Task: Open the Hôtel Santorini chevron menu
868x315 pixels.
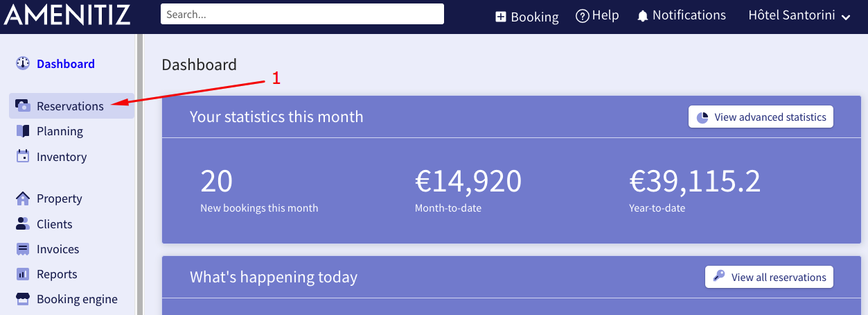Action: click(x=845, y=17)
